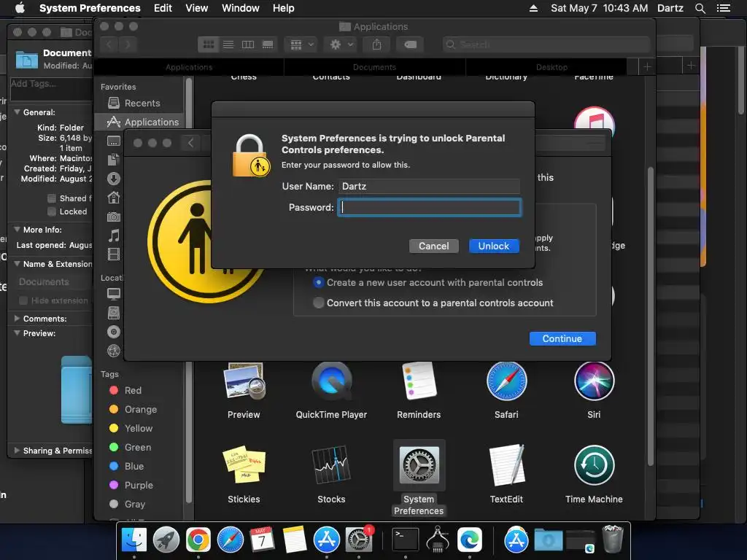Image resolution: width=747 pixels, height=560 pixels.
Task: Open the Help menu
Action: [284, 8]
